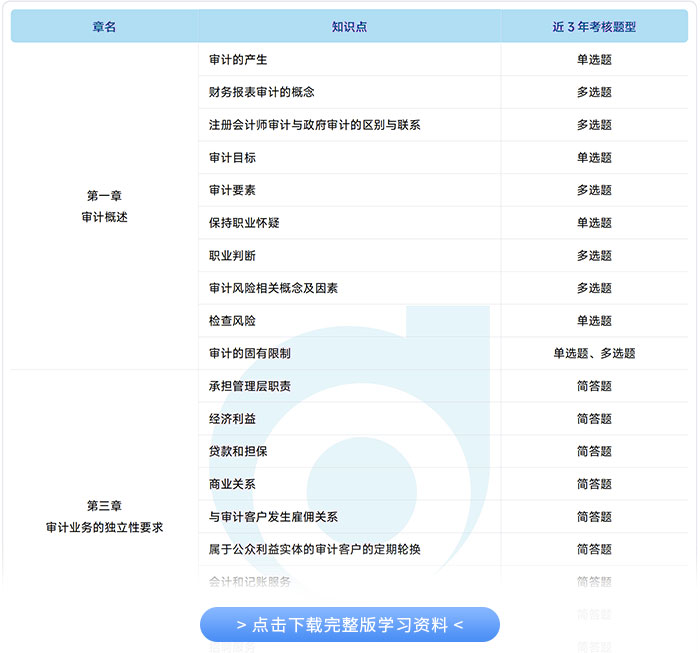Click the 审计目标 knowledge point
Image resolution: width=700 pixels, height=653 pixels.
232,158
